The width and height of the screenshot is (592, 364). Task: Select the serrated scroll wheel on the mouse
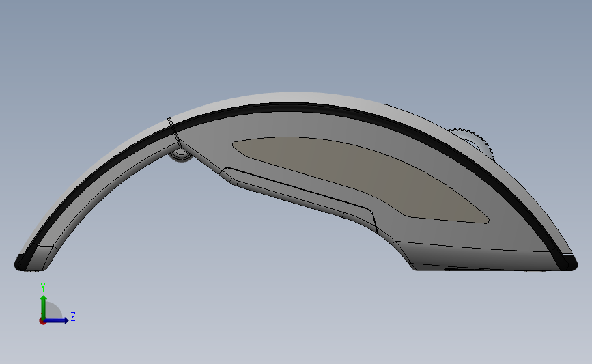pos(475,142)
